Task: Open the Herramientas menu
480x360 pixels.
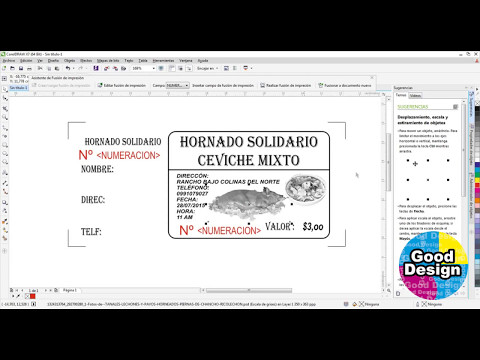Action: pos(163,61)
